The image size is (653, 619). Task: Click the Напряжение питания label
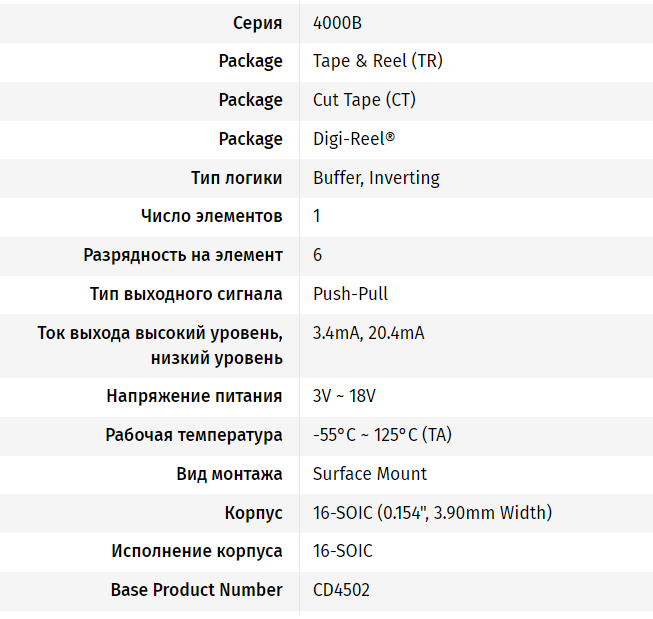[194, 396]
